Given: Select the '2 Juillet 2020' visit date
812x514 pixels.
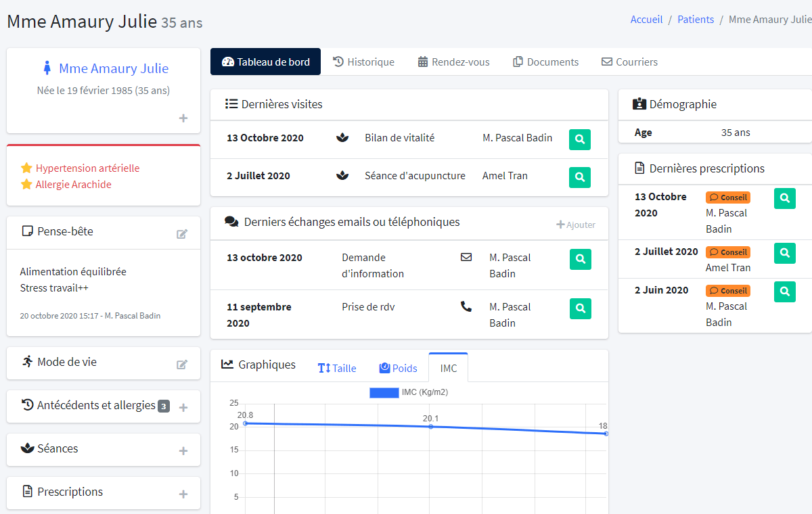Looking at the screenshot, I should click(x=258, y=176).
